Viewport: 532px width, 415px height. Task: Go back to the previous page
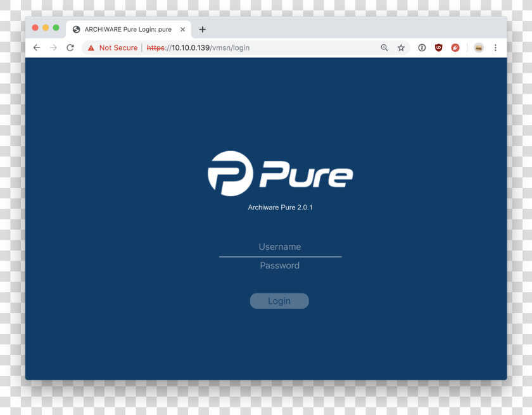click(x=37, y=48)
